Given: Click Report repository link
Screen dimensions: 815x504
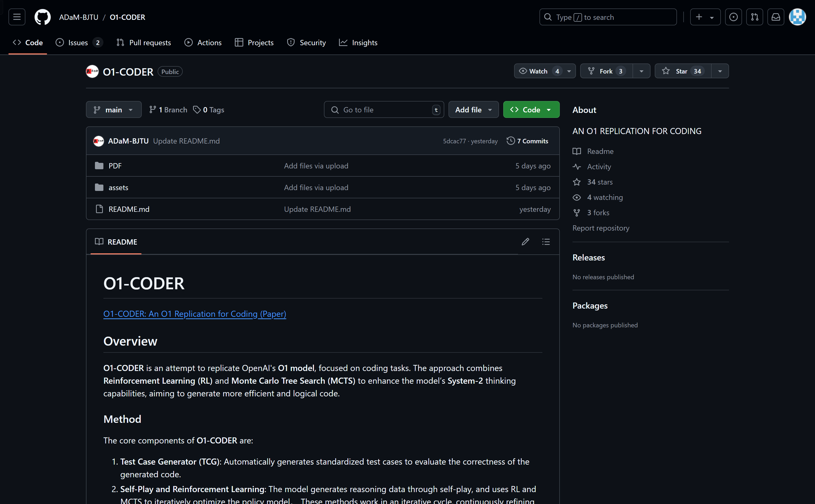Looking at the screenshot, I should (601, 228).
